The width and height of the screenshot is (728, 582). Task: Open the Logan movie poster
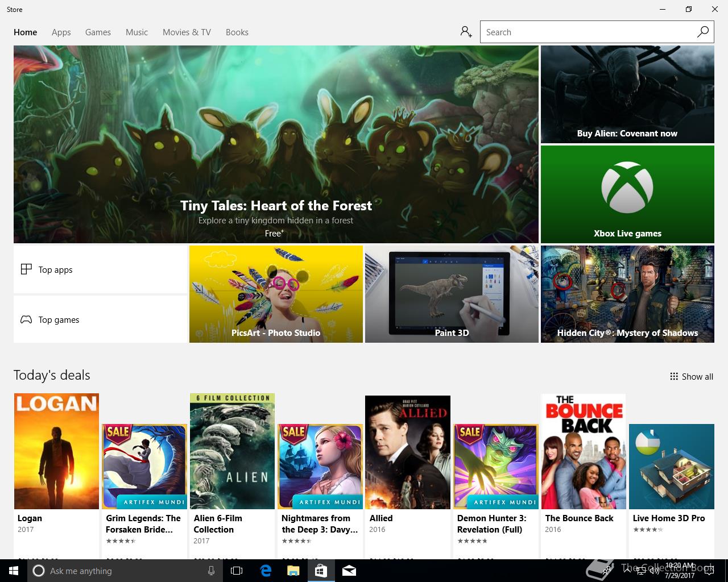click(x=56, y=451)
